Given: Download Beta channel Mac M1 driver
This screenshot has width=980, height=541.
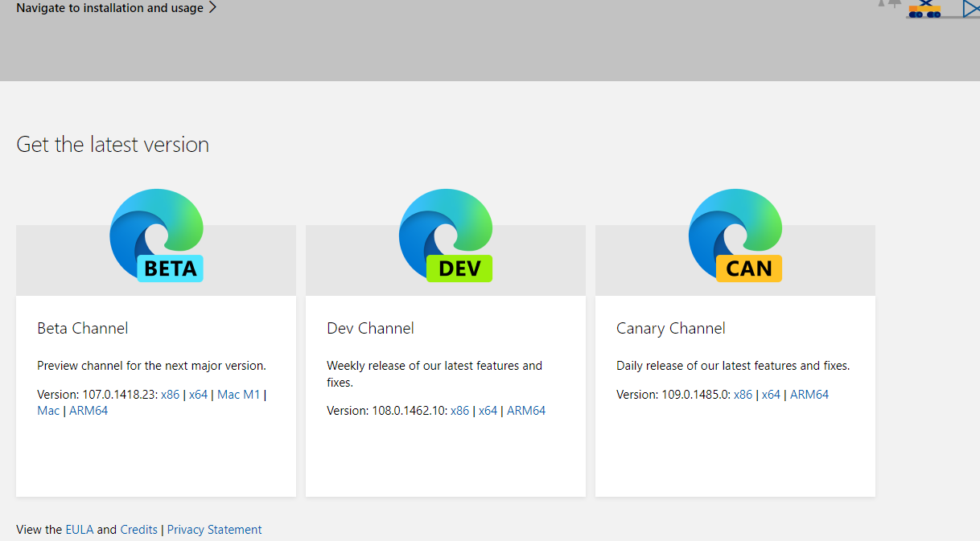Looking at the screenshot, I should coord(239,395).
